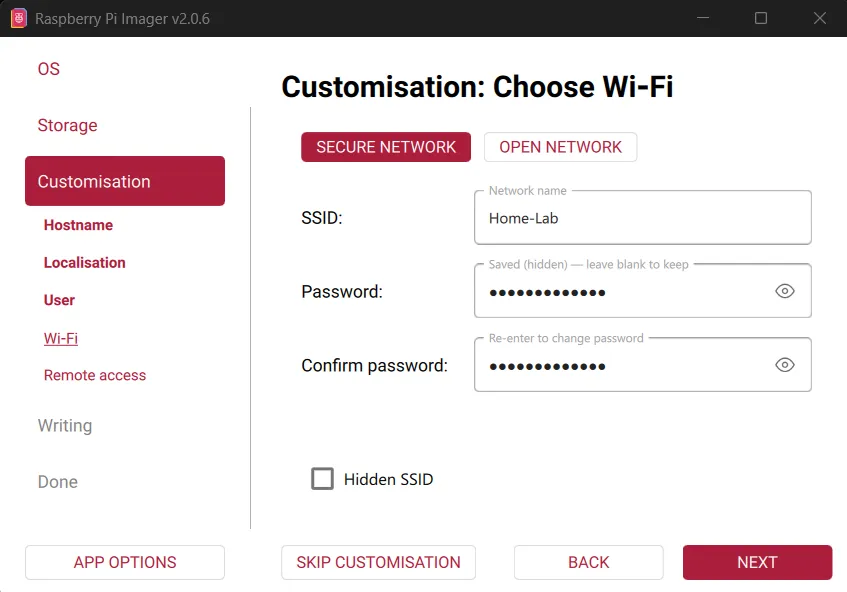Switch to the Secure Network tab
This screenshot has height=592, width=847.
[386, 147]
